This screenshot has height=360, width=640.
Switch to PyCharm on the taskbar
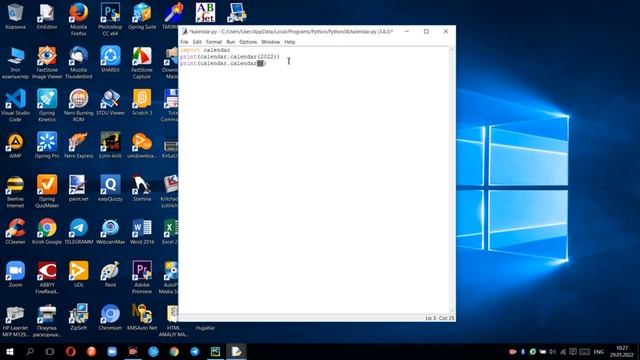216,351
